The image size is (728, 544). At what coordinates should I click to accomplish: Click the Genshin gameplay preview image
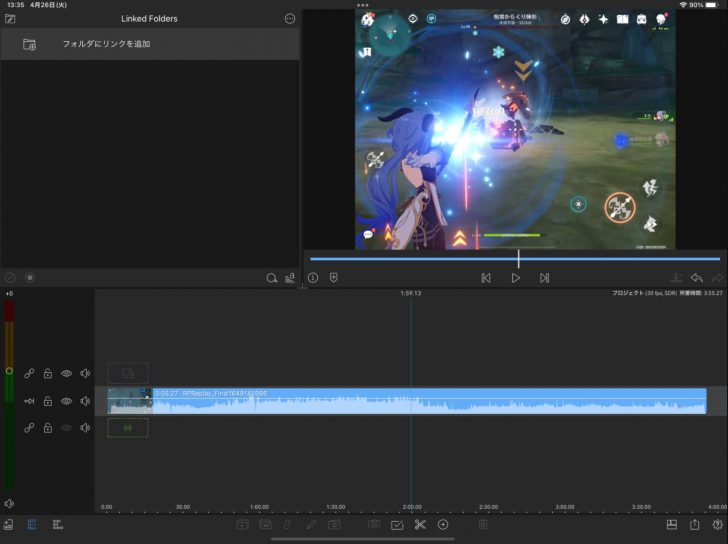coord(515,130)
